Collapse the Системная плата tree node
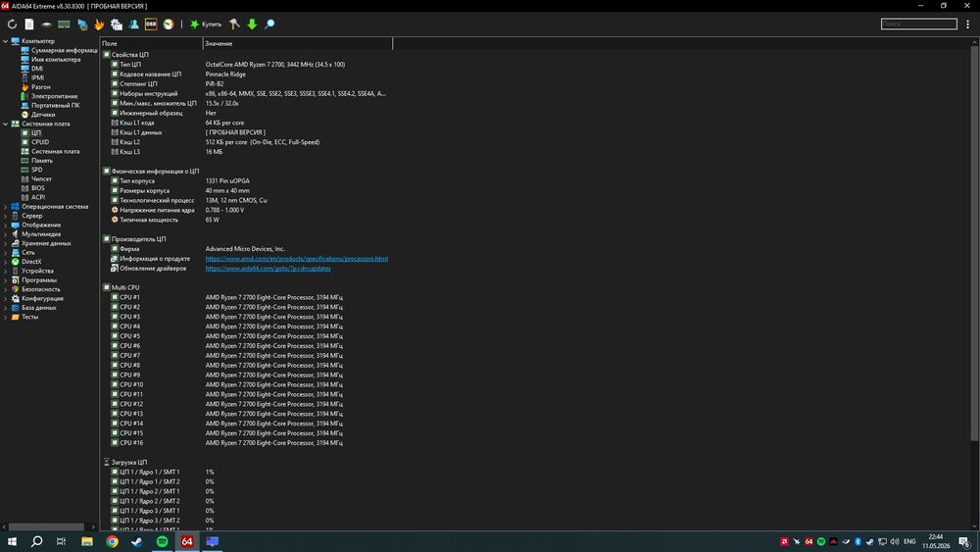Viewport: 980px width, 552px height. tap(6, 124)
